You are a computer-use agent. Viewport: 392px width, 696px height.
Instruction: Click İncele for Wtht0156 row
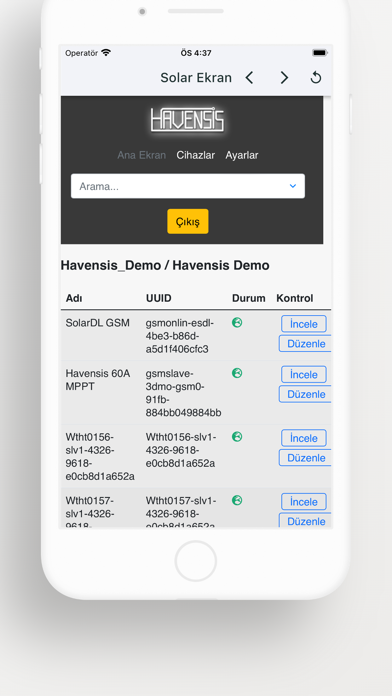coord(304,438)
